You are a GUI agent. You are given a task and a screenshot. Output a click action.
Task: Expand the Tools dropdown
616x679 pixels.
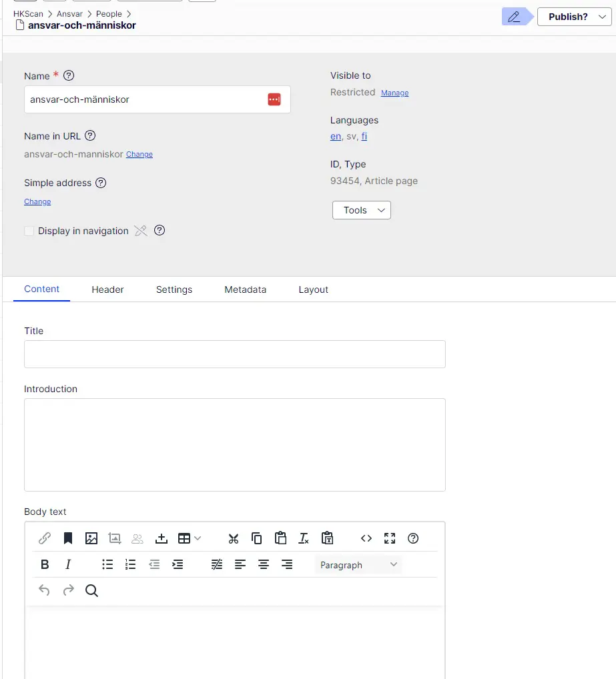click(x=362, y=210)
